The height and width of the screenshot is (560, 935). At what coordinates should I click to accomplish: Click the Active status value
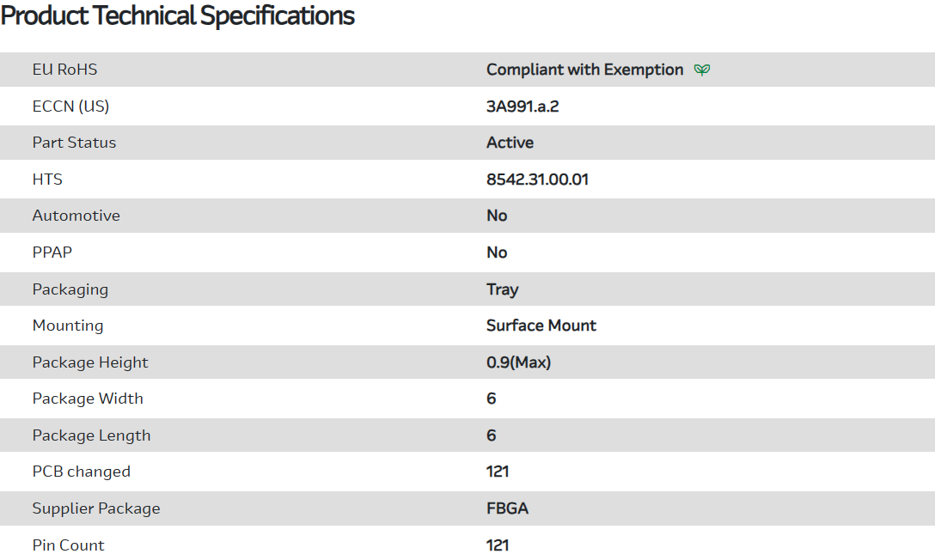click(x=510, y=143)
